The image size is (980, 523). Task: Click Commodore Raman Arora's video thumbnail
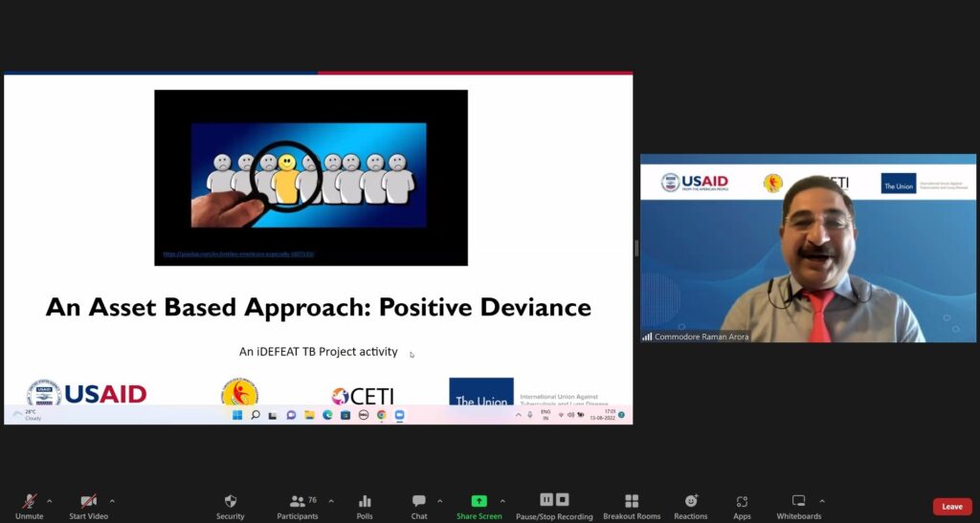(x=808, y=248)
